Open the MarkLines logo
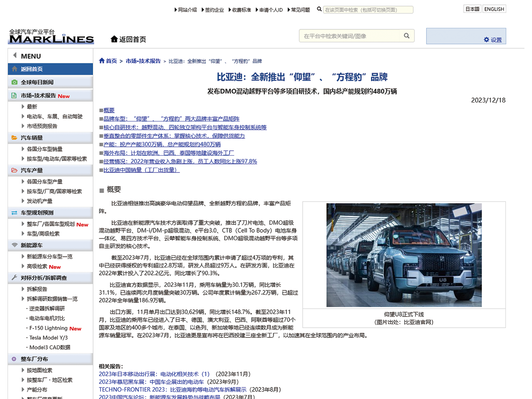Screen dimensions: 532x399 51,36
